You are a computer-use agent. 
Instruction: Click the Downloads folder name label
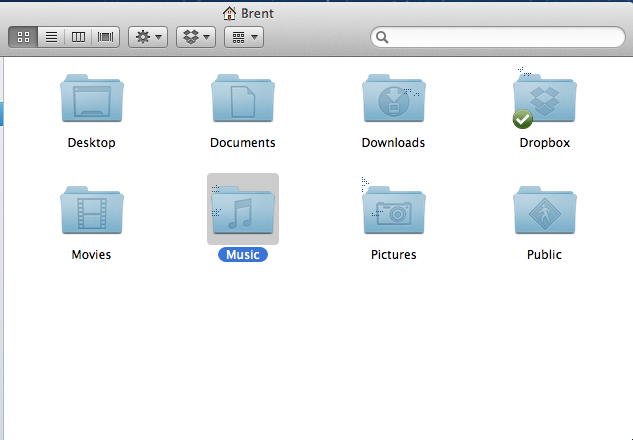pyautogui.click(x=393, y=142)
